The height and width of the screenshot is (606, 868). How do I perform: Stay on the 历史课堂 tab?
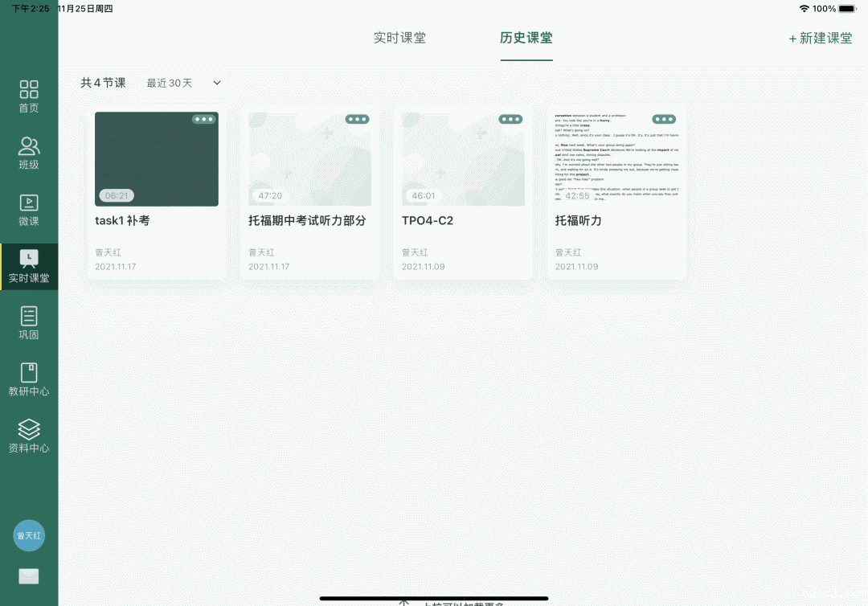tap(526, 38)
